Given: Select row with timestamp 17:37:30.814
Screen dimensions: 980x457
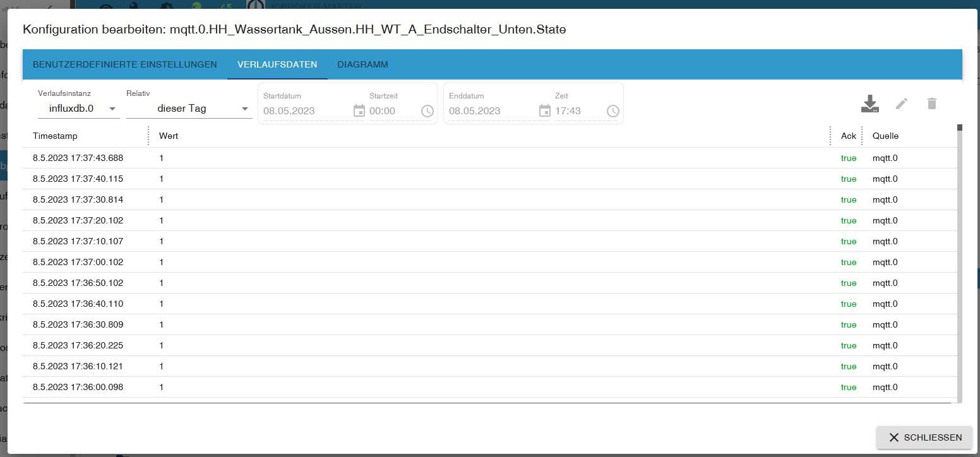Looking at the screenshot, I should pyautogui.click(x=489, y=199).
